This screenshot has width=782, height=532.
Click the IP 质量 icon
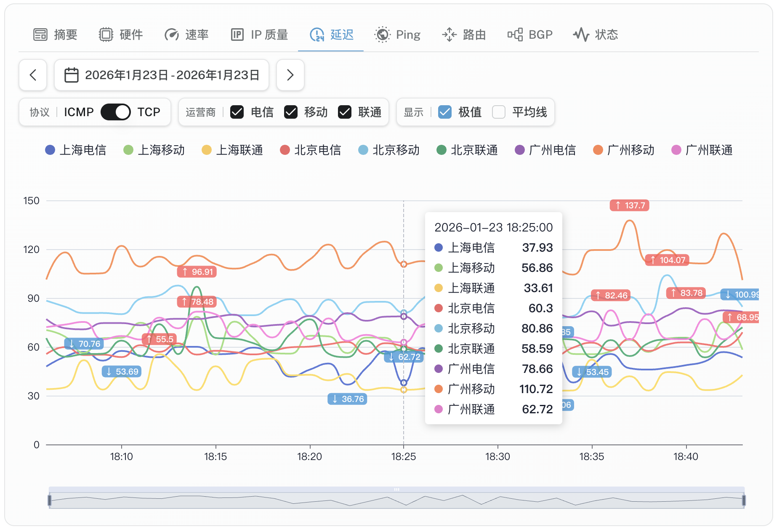(237, 35)
